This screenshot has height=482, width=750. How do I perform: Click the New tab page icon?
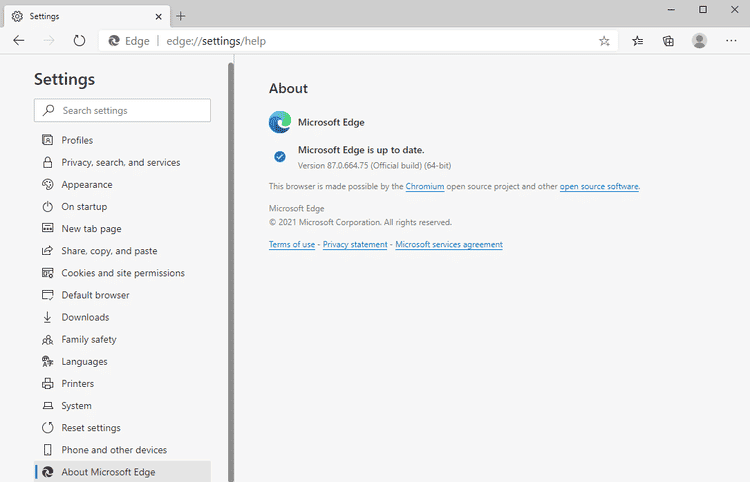[x=47, y=228]
